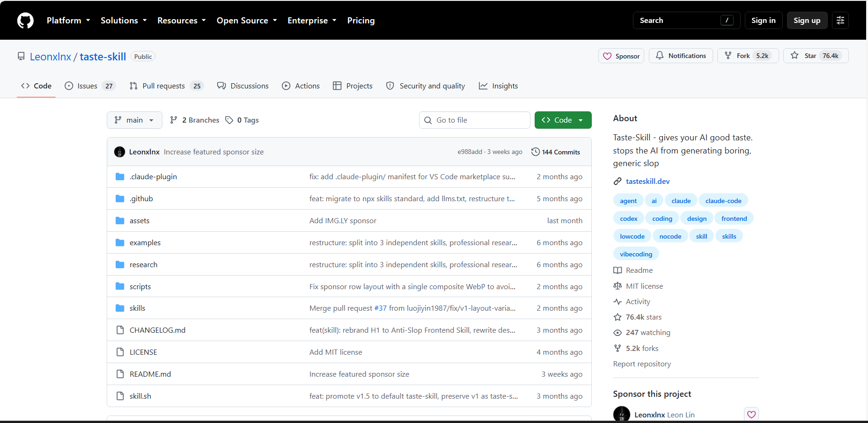Click the LeonxInx avatar under Sponsor this project
Viewport: 868px width, 423px height.
tap(622, 415)
